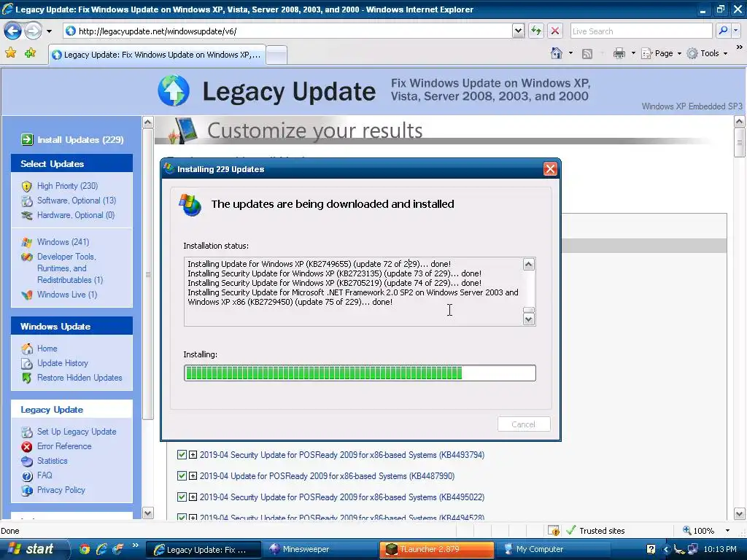Click the Statistics pie chart icon
The width and height of the screenshot is (747, 560).
27,461
